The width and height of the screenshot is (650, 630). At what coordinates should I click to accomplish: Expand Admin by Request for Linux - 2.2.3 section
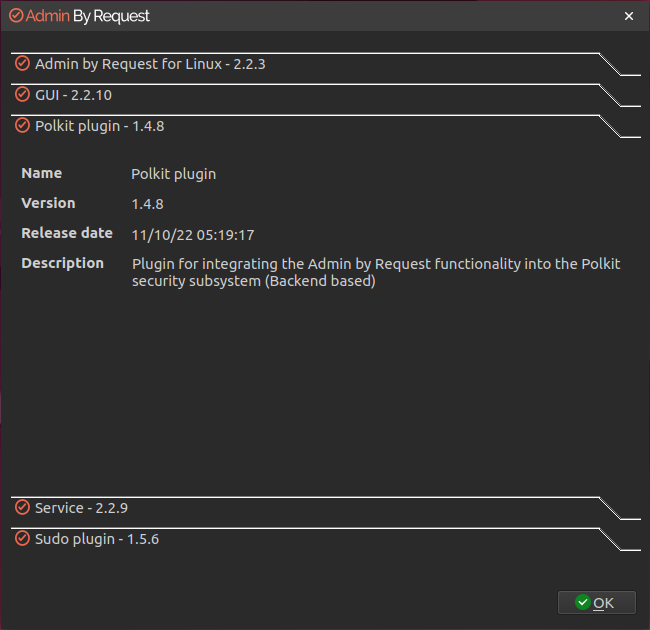tap(325, 64)
